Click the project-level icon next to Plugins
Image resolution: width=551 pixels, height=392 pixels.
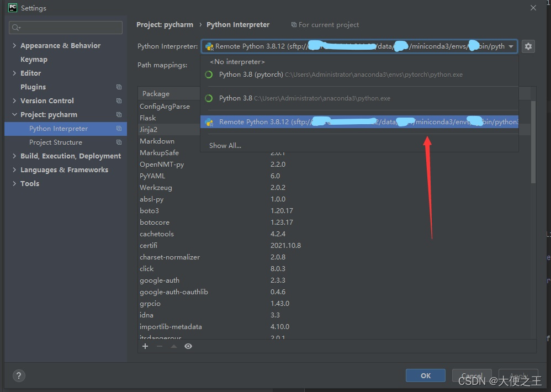(x=119, y=87)
